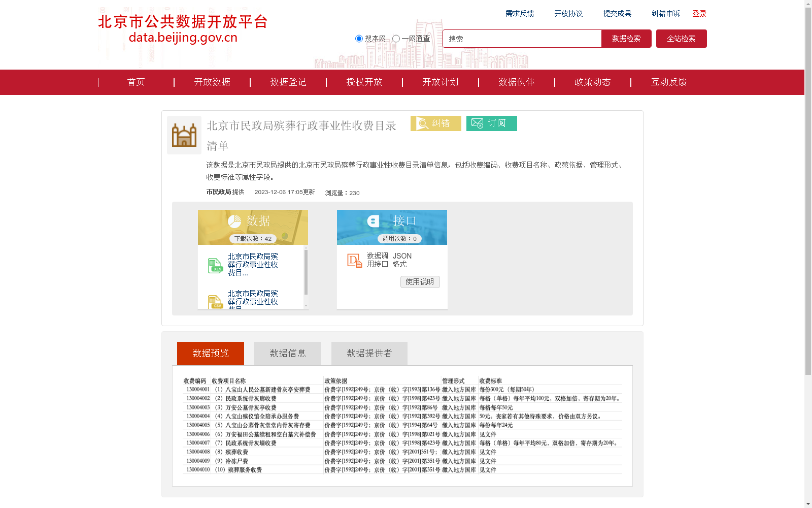Click the CSV file icon
The width and height of the screenshot is (812, 508).
(215, 302)
